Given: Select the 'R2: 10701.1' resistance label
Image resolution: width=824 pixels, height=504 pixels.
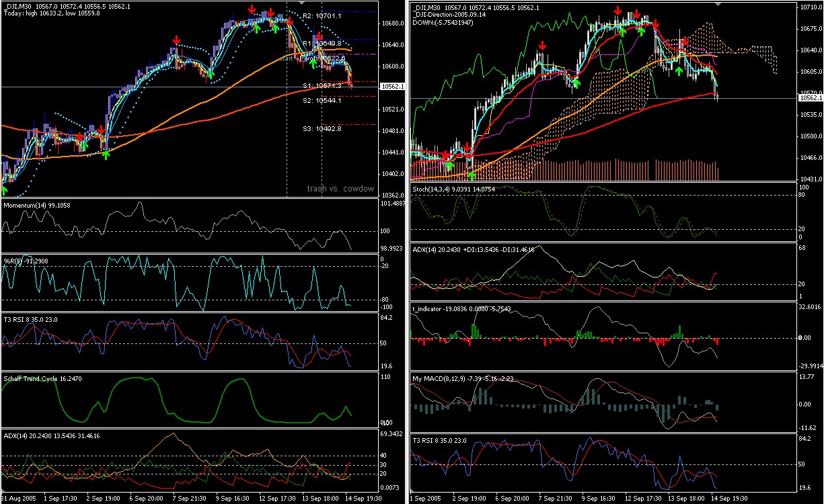Looking at the screenshot, I should pyautogui.click(x=322, y=15).
